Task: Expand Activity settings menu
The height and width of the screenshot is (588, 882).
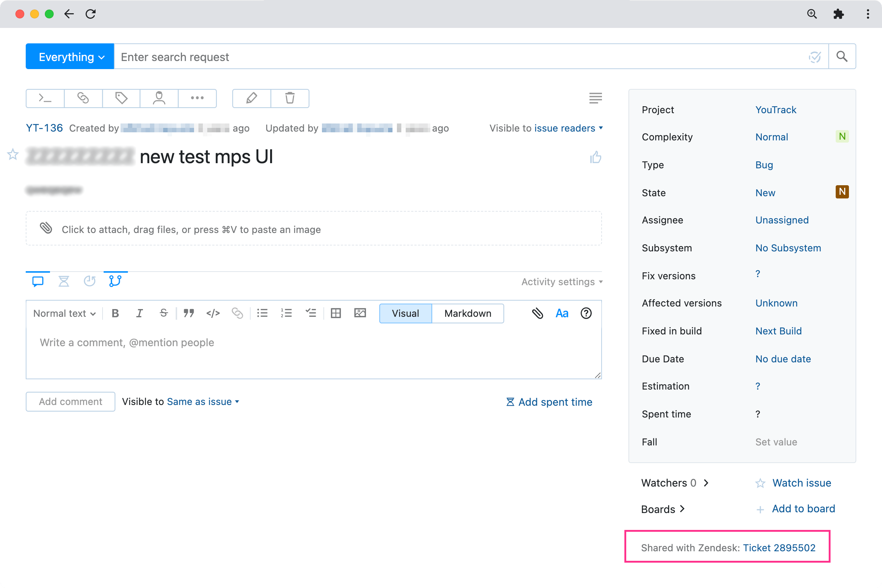Action: click(562, 282)
